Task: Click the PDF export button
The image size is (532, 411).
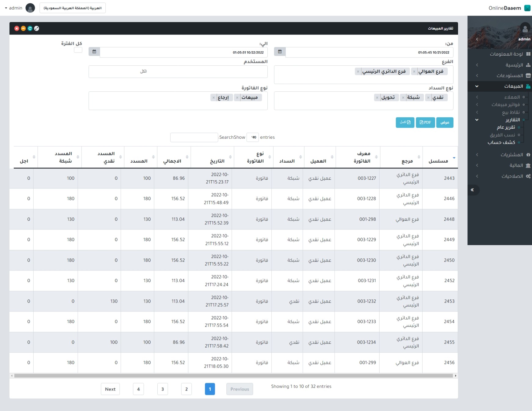Action: pos(425,123)
